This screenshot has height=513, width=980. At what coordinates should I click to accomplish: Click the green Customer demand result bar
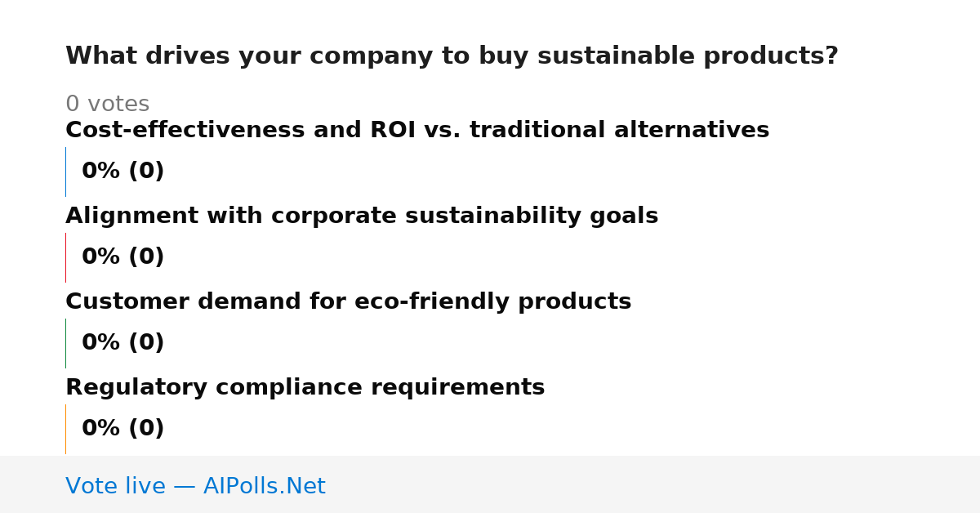[x=65, y=343]
